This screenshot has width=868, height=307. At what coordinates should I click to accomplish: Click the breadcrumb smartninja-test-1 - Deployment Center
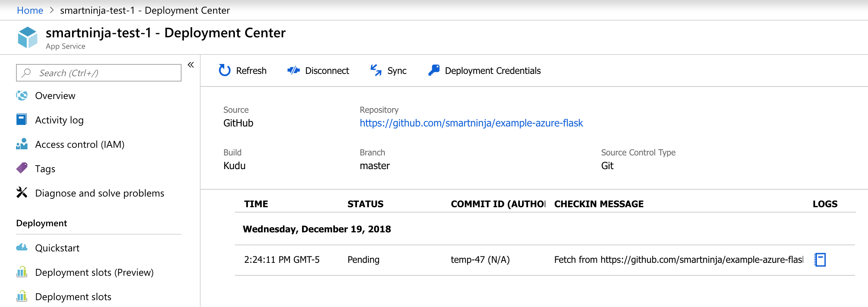click(x=145, y=10)
